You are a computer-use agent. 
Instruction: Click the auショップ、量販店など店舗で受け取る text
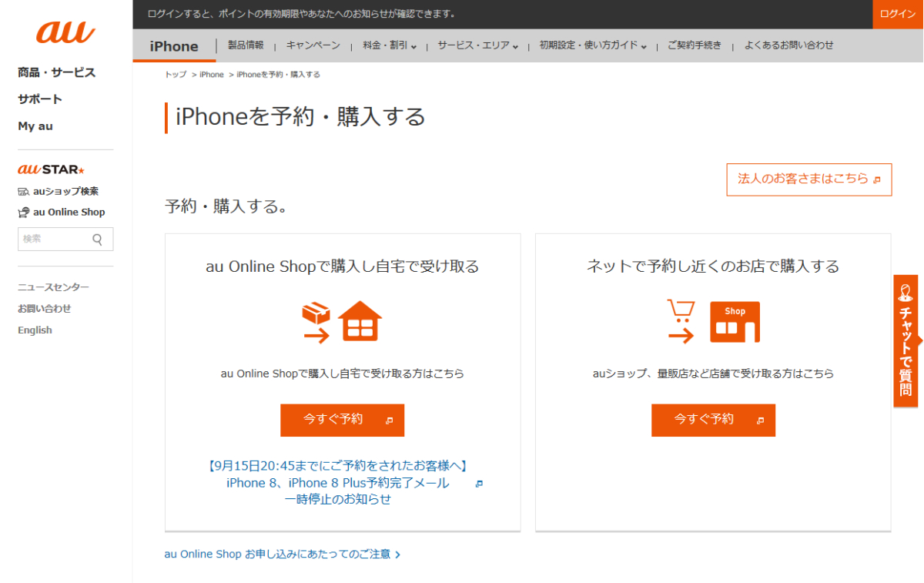pos(713,374)
